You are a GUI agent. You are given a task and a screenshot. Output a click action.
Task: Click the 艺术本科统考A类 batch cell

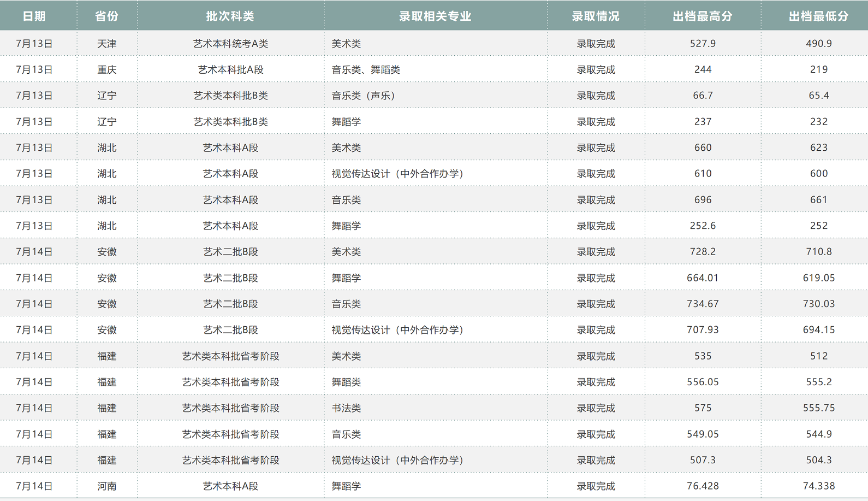tap(230, 44)
